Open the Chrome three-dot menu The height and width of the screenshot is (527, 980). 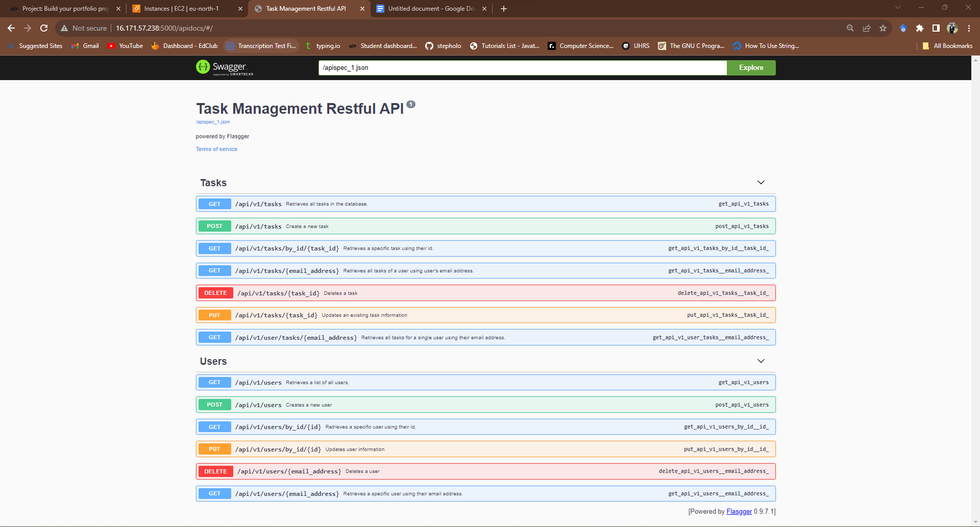[969, 28]
